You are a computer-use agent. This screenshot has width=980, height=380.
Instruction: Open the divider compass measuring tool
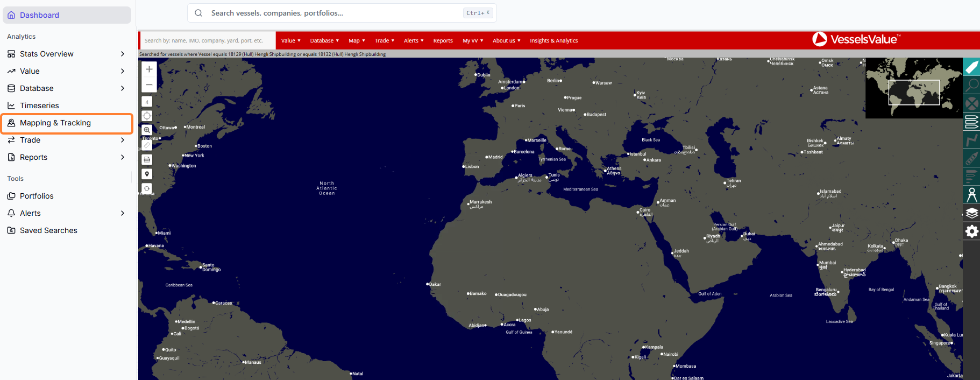[x=971, y=195]
